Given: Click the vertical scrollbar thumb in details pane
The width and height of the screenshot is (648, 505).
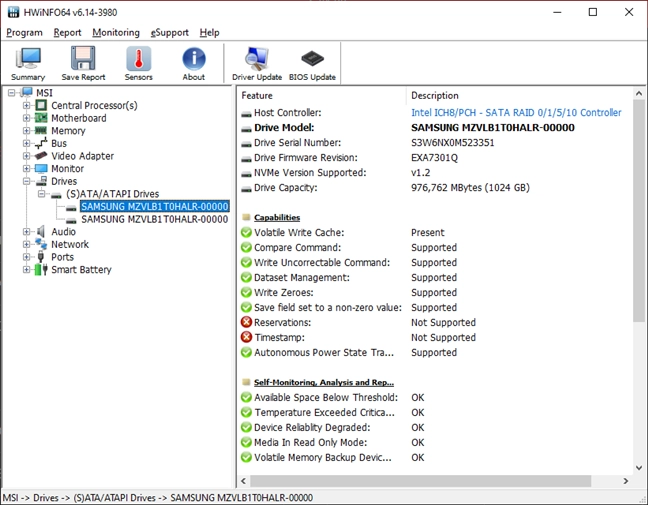Looking at the screenshot, I should click(639, 210).
